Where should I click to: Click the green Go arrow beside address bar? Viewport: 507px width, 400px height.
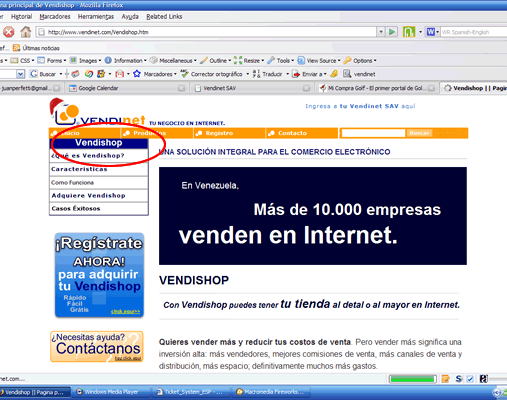(x=392, y=32)
